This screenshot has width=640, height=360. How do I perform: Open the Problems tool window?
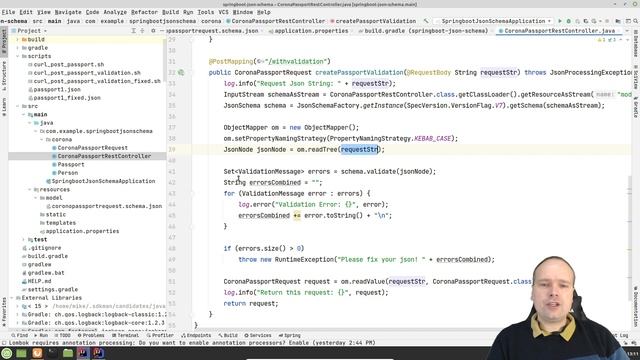point(91,336)
